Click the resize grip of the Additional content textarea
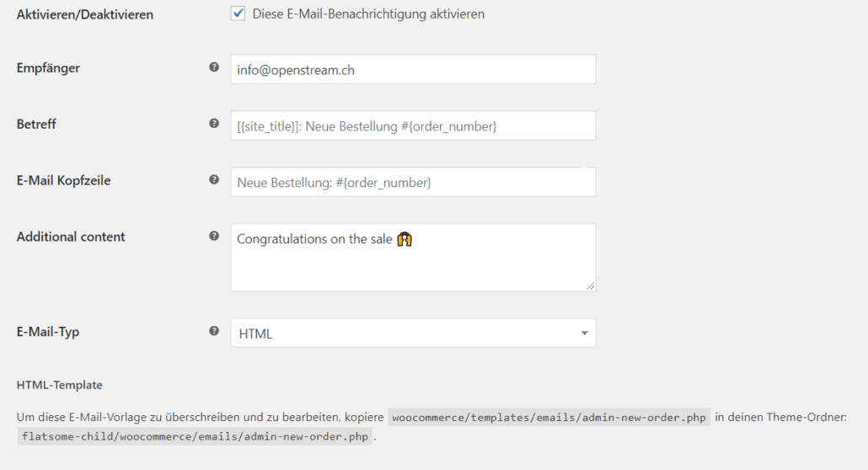Viewport: 868px width, 470px height. [591, 286]
